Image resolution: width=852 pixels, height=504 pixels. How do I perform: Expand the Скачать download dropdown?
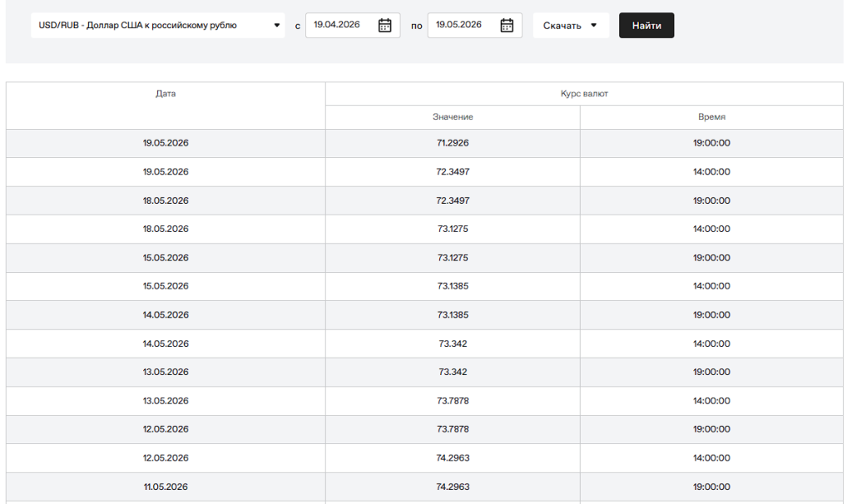pyautogui.click(x=571, y=25)
